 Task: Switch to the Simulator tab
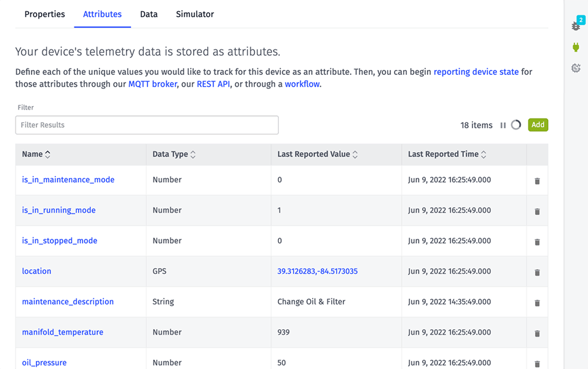tap(195, 14)
